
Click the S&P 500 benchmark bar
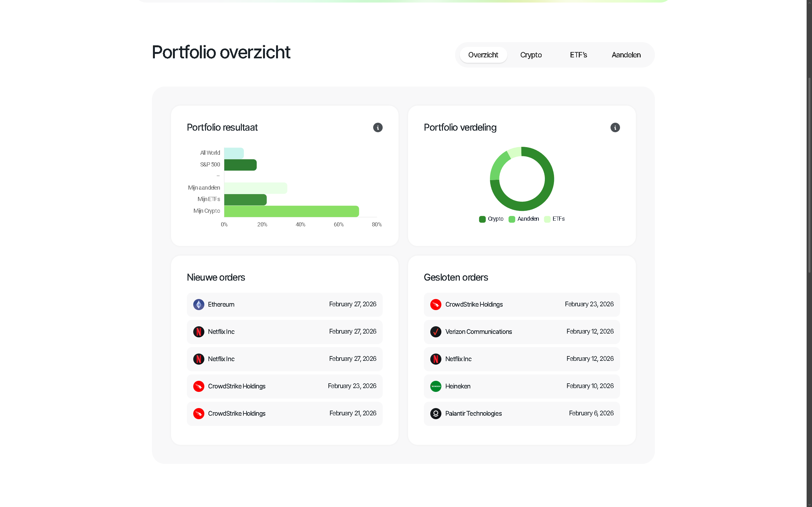tap(240, 165)
